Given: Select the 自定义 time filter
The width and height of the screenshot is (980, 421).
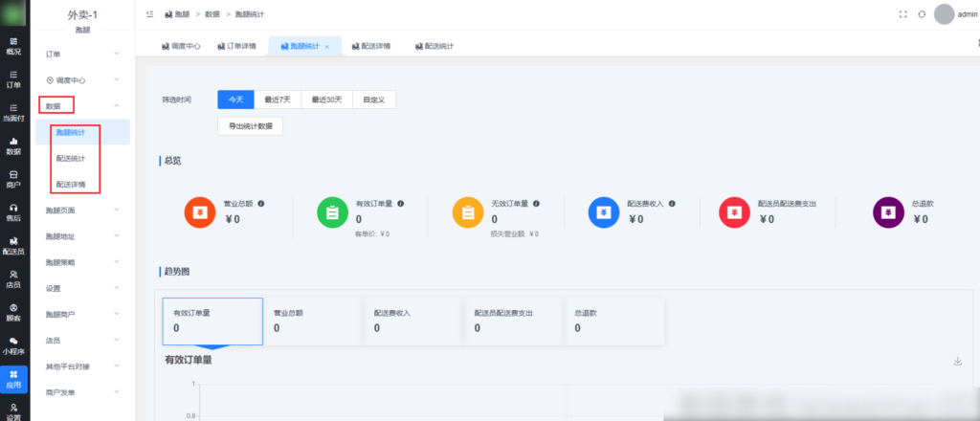Looking at the screenshot, I should [x=374, y=100].
